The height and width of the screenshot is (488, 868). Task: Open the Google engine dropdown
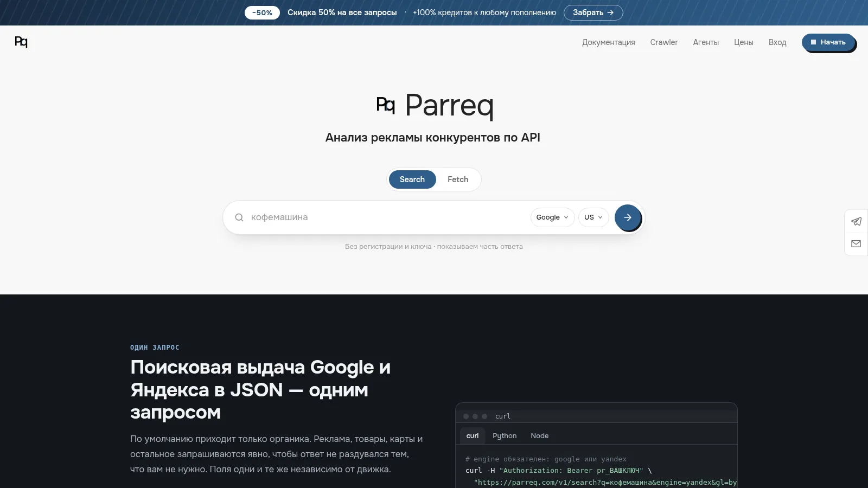pyautogui.click(x=552, y=217)
